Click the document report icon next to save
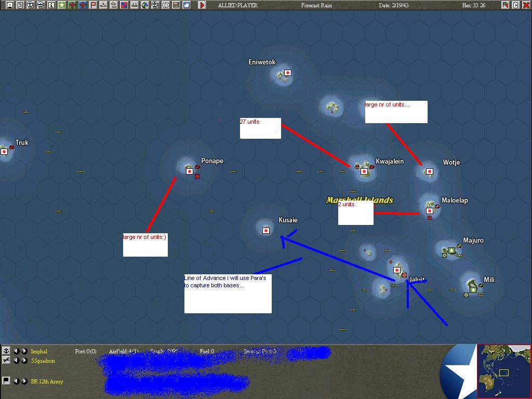Viewport: 532px width, 399px height. (20, 5)
